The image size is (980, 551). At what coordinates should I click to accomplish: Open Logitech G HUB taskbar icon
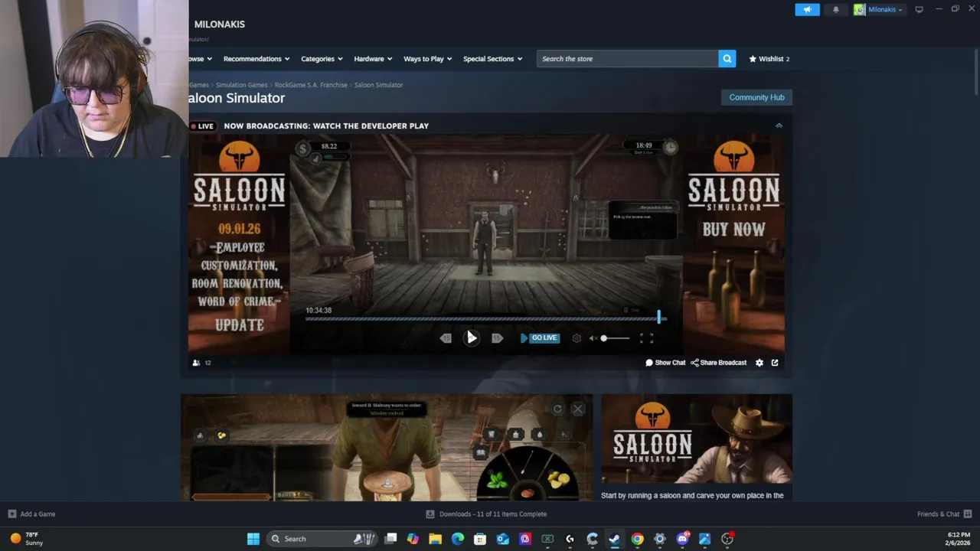tap(570, 539)
